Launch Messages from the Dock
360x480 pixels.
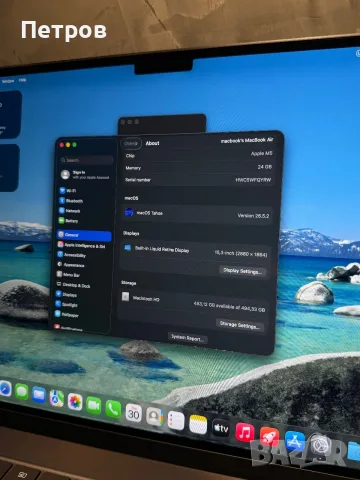[x=22, y=391]
